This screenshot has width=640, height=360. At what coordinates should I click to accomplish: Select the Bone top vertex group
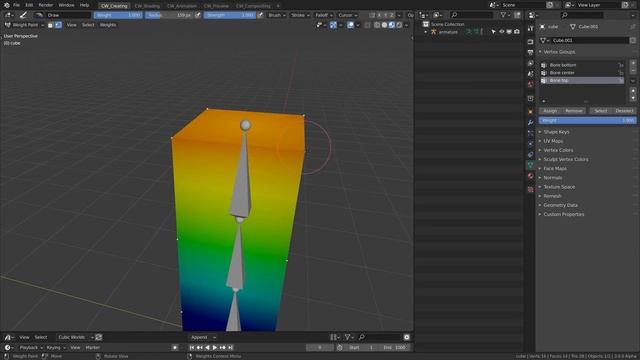tap(582, 80)
